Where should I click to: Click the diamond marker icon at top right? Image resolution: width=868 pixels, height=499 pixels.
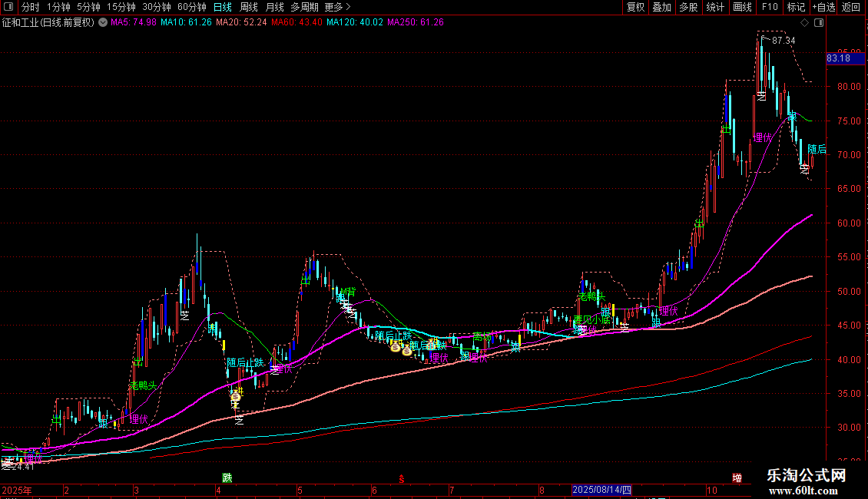[804, 22]
